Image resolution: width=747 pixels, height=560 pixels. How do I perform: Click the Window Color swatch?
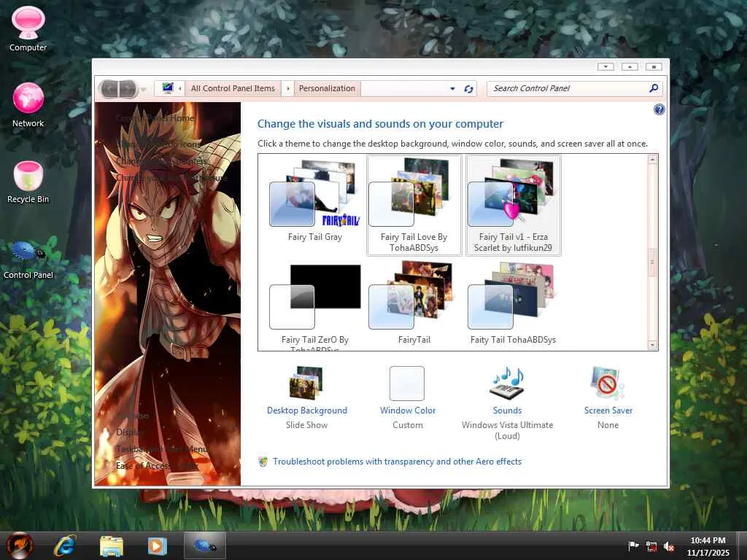click(407, 384)
